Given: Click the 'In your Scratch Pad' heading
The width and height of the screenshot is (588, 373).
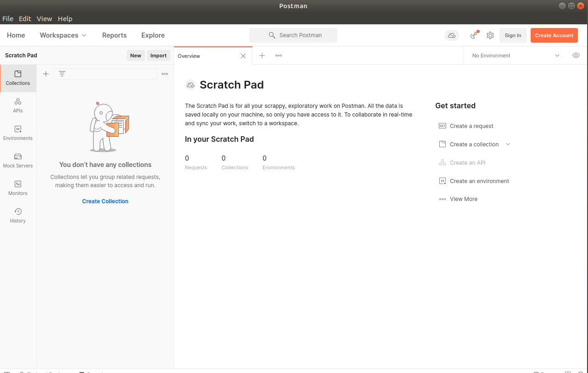Looking at the screenshot, I should pos(219,139).
